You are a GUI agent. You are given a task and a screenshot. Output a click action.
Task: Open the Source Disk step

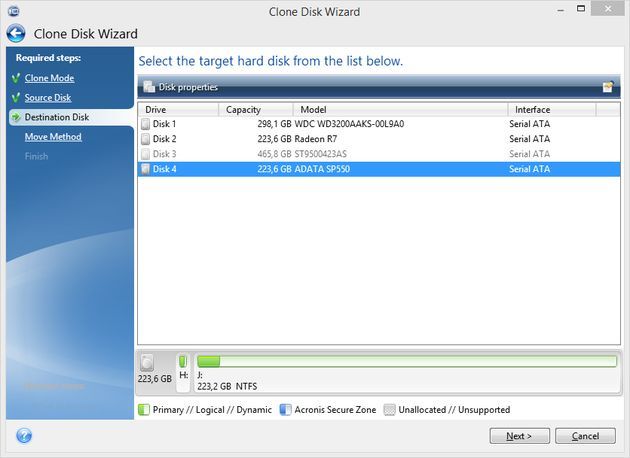pyautogui.click(x=48, y=98)
